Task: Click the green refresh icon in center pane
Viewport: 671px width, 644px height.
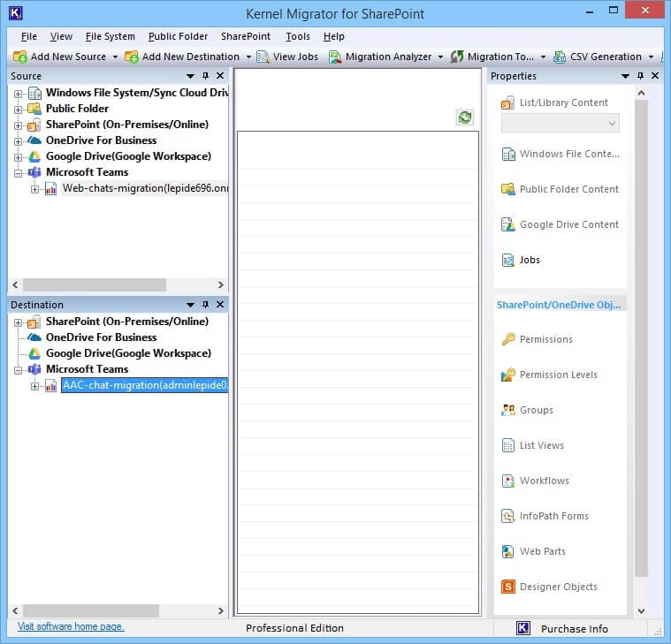Action: (x=465, y=117)
